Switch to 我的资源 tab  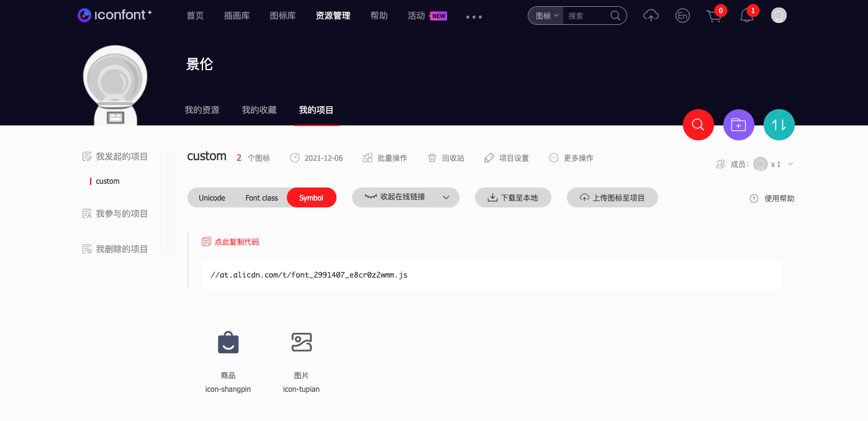pyautogui.click(x=202, y=110)
